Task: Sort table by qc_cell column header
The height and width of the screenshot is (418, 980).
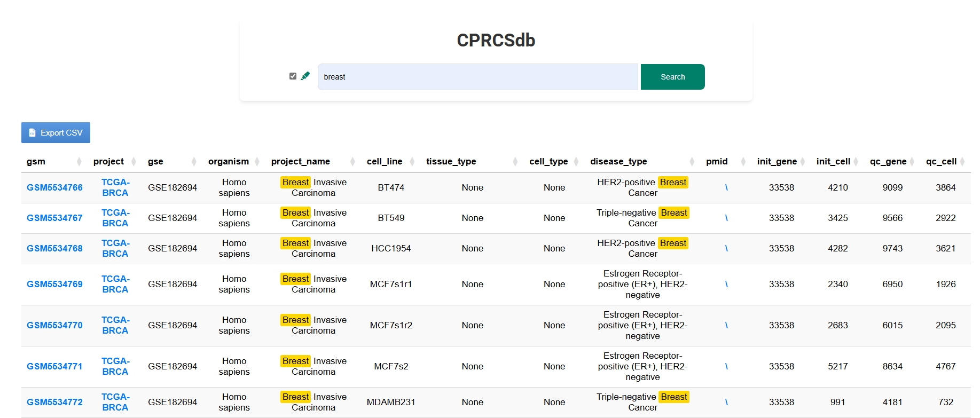Action: point(941,162)
